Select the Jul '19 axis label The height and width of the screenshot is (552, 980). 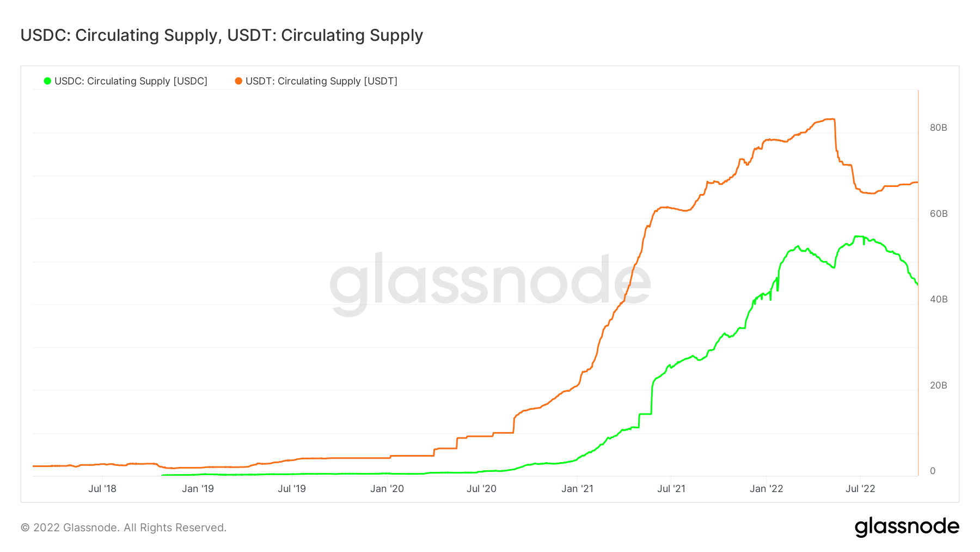pyautogui.click(x=292, y=489)
